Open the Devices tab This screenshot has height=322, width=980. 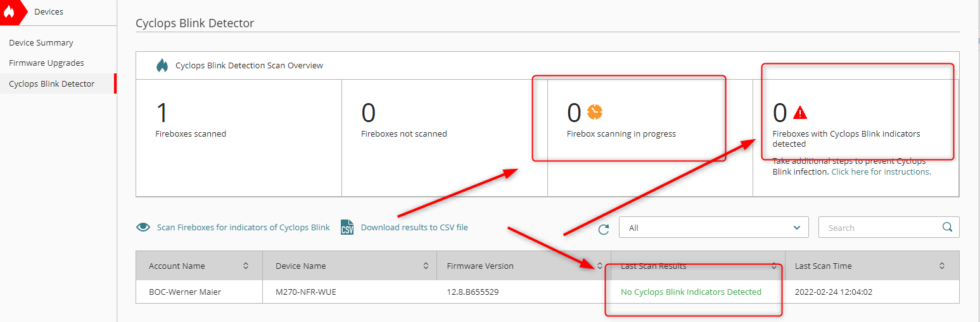click(x=49, y=11)
